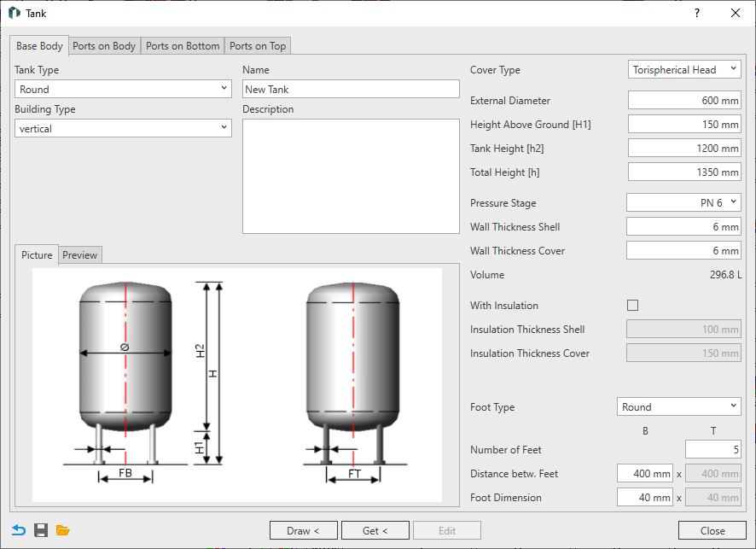Click the Name field containing New Tank
Screen dimensions: 756x549
point(351,90)
